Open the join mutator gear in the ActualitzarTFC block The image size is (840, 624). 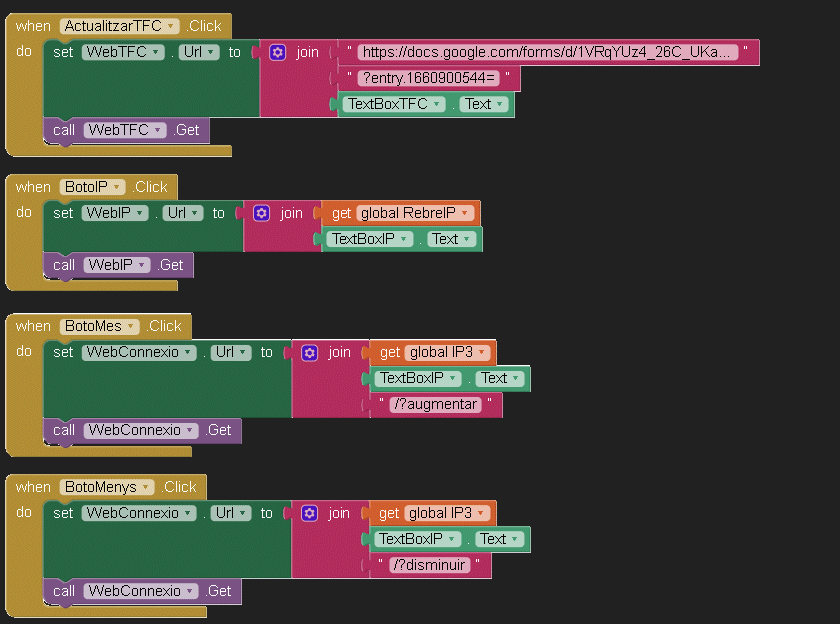pyautogui.click(x=278, y=52)
